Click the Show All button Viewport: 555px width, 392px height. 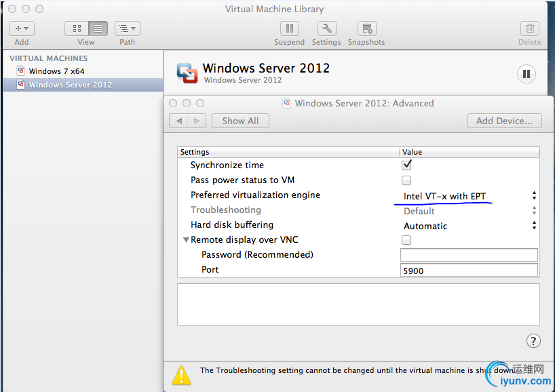(240, 121)
